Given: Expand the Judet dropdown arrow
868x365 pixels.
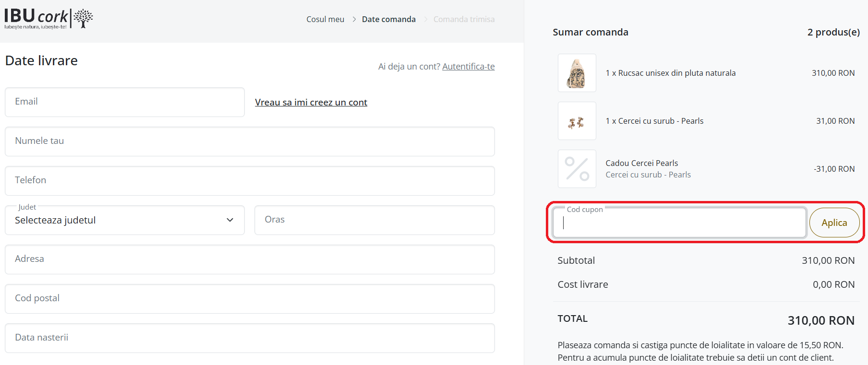Looking at the screenshot, I should click(230, 220).
